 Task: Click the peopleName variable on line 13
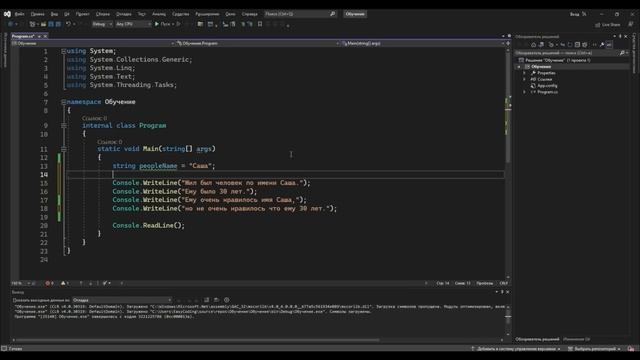pyautogui.click(x=158, y=166)
